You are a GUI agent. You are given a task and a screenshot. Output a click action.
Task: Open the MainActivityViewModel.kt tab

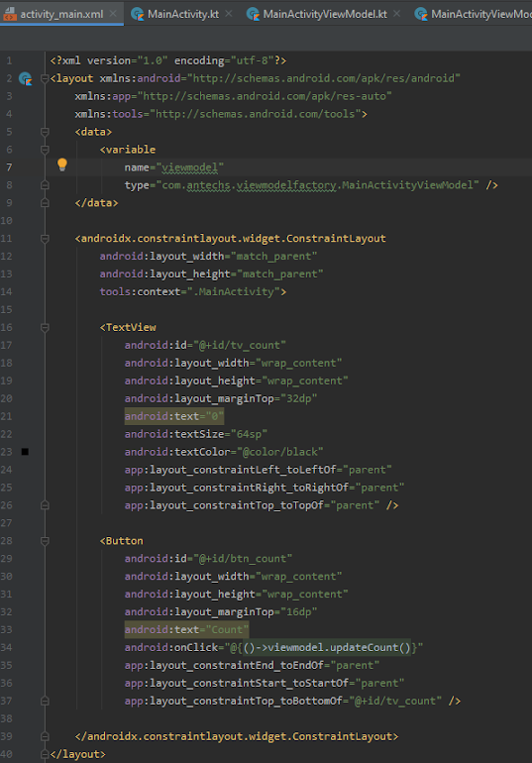[x=325, y=14]
